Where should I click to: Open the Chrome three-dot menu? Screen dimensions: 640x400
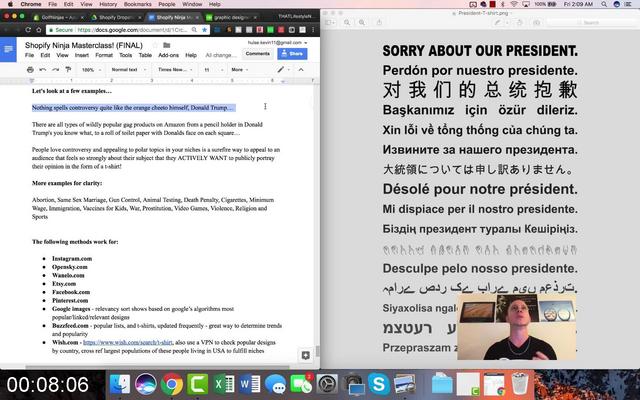click(313, 30)
